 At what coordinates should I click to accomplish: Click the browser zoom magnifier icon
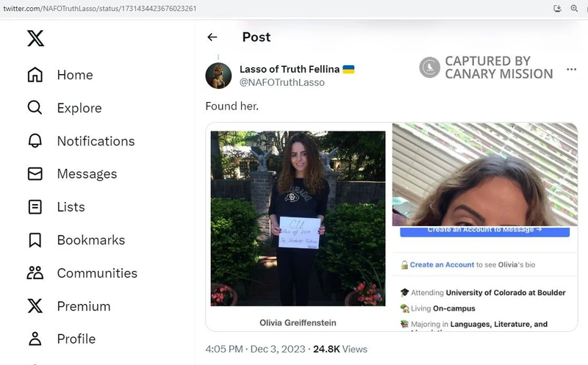pyautogui.click(x=574, y=8)
